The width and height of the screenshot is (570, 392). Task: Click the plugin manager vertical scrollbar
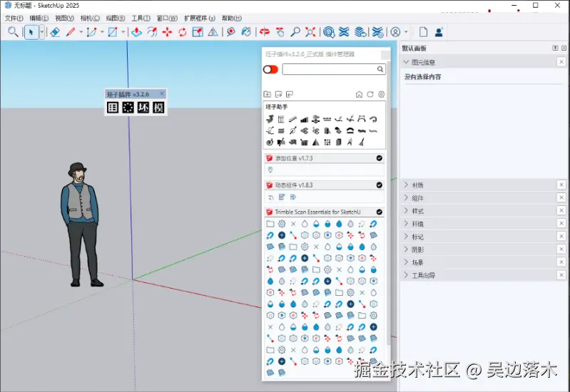click(389, 203)
